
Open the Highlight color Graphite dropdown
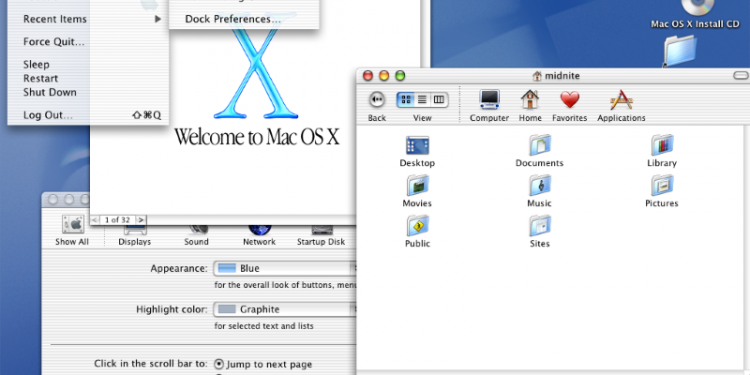click(x=286, y=309)
